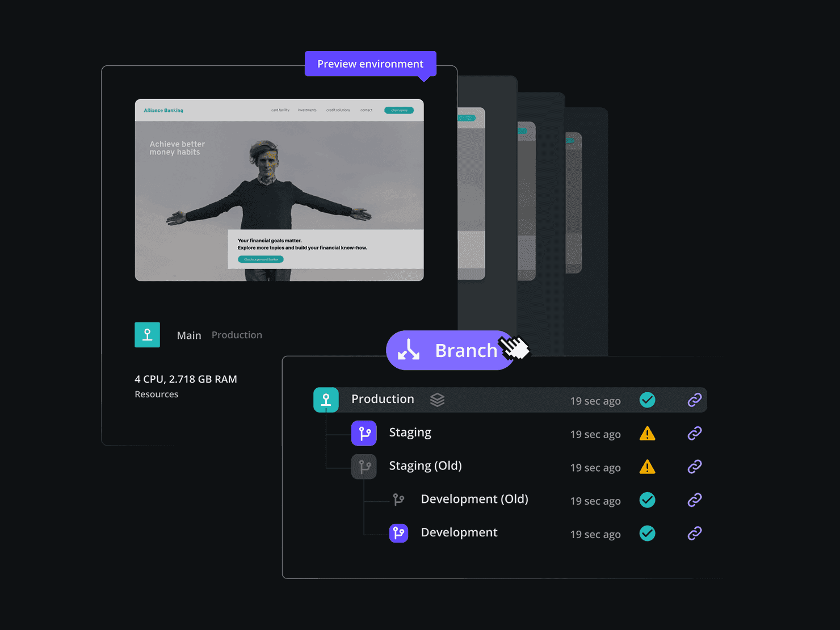Click the teal Production row pin icon
Screen dimensions: 840x630
coord(326,400)
